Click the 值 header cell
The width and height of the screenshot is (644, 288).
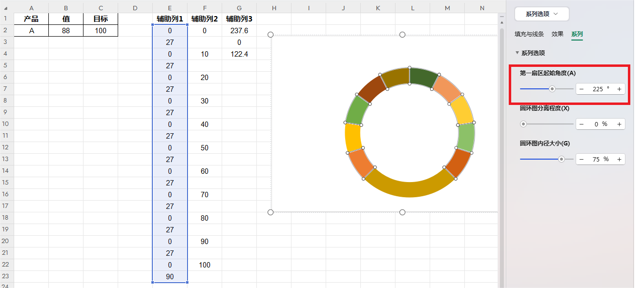click(66, 19)
